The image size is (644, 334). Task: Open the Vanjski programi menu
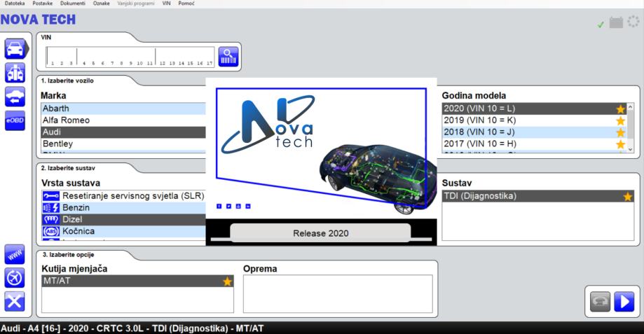[x=135, y=4]
